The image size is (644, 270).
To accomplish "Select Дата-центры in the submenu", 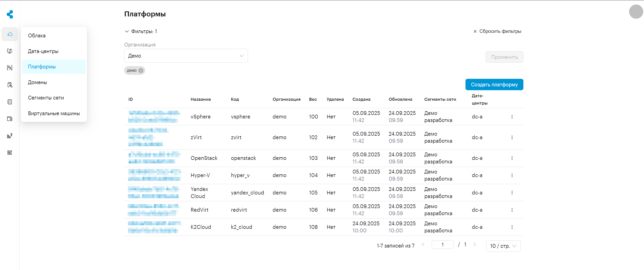I will (54, 51).
